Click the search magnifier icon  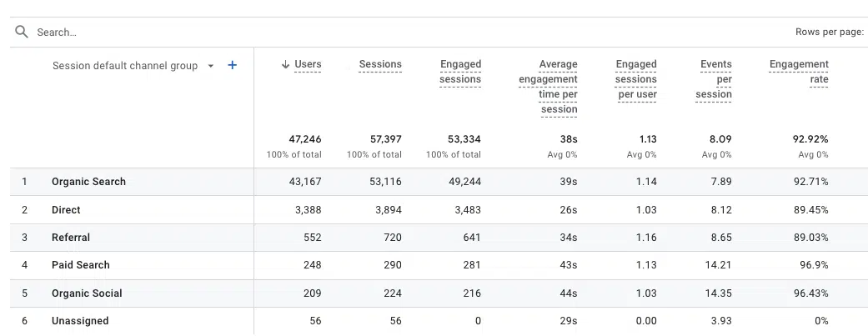point(22,32)
